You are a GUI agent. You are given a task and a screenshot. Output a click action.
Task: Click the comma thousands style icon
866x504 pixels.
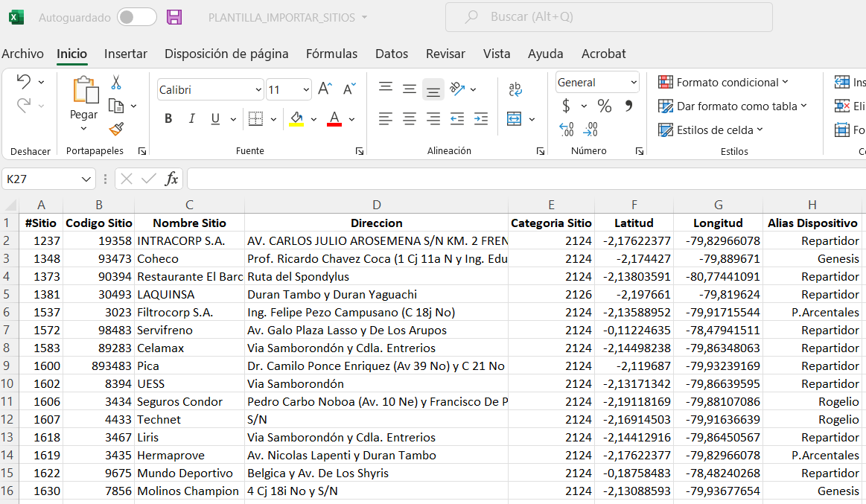point(628,106)
